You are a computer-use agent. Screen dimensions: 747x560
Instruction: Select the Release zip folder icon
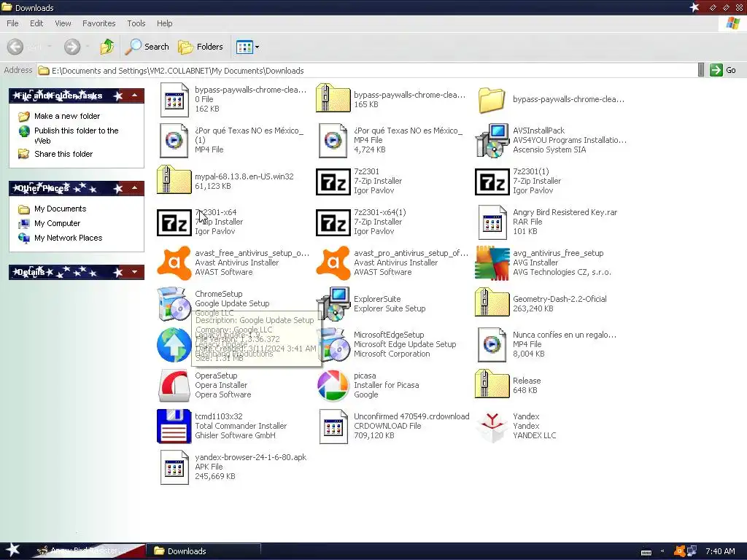point(492,385)
